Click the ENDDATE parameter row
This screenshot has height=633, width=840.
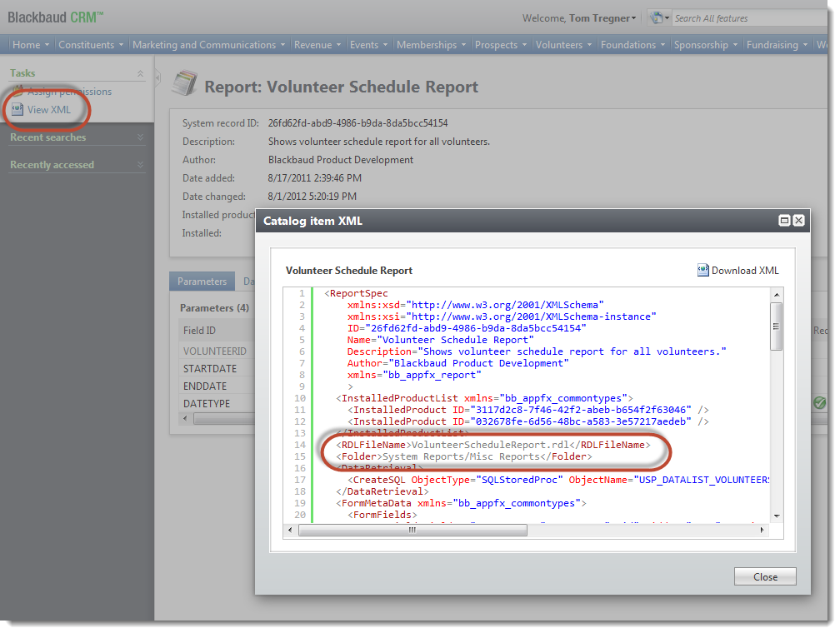point(217,386)
